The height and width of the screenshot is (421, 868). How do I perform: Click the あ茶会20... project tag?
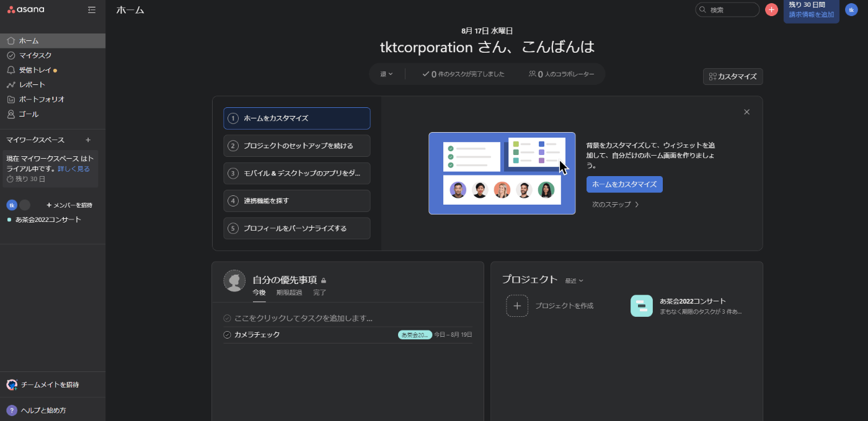point(415,335)
